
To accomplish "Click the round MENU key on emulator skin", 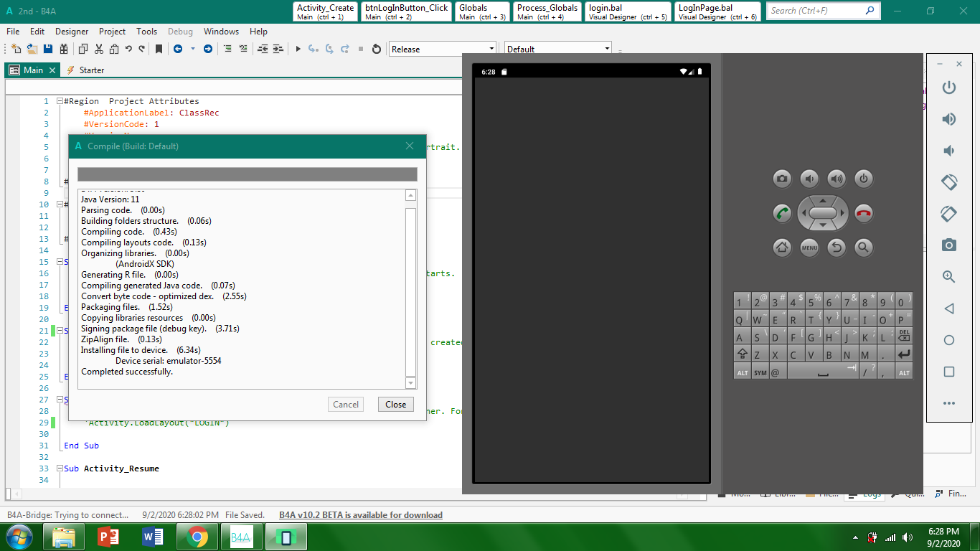I will point(809,248).
